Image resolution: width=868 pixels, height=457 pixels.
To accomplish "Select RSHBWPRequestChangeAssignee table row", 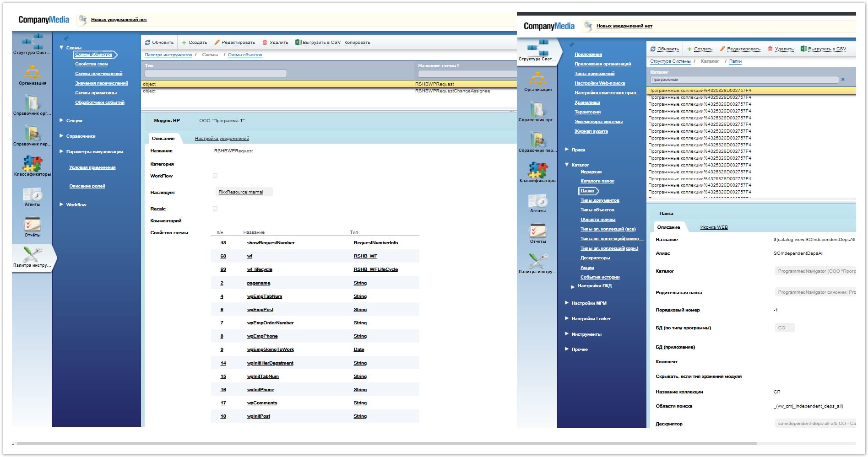I will coord(330,91).
